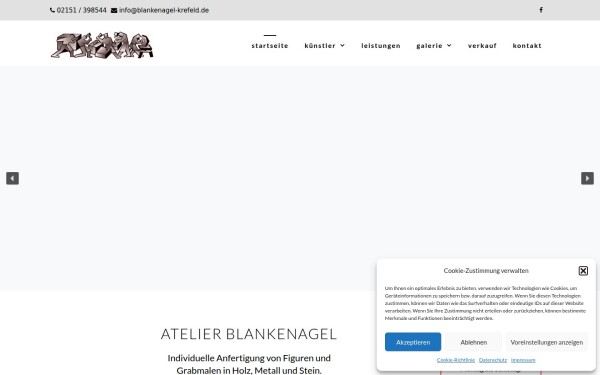Click the envelope email icon

tap(114, 10)
